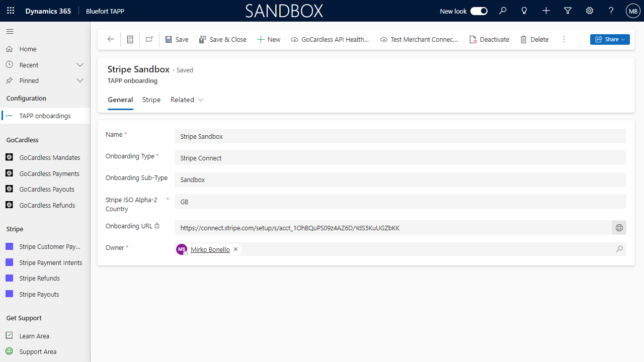Open GoCardless Payments list
The height and width of the screenshot is (362, 644).
(x=45, y=173)
